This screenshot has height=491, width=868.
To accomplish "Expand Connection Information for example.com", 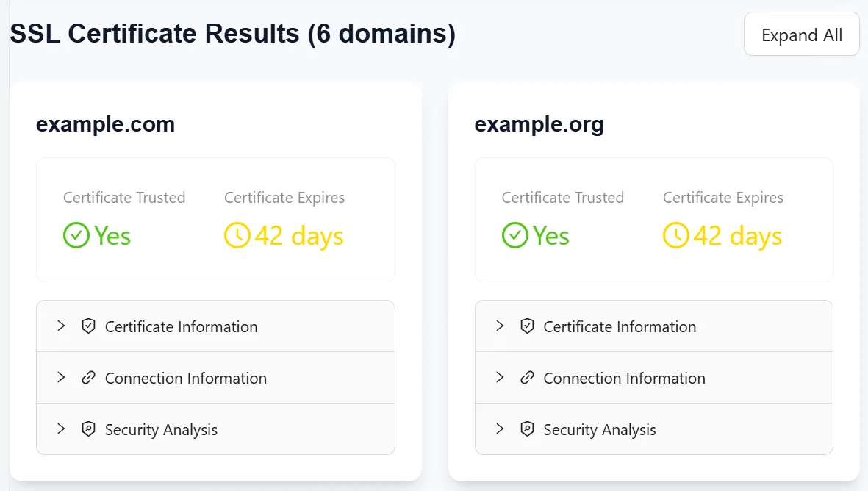I will 186,378.
